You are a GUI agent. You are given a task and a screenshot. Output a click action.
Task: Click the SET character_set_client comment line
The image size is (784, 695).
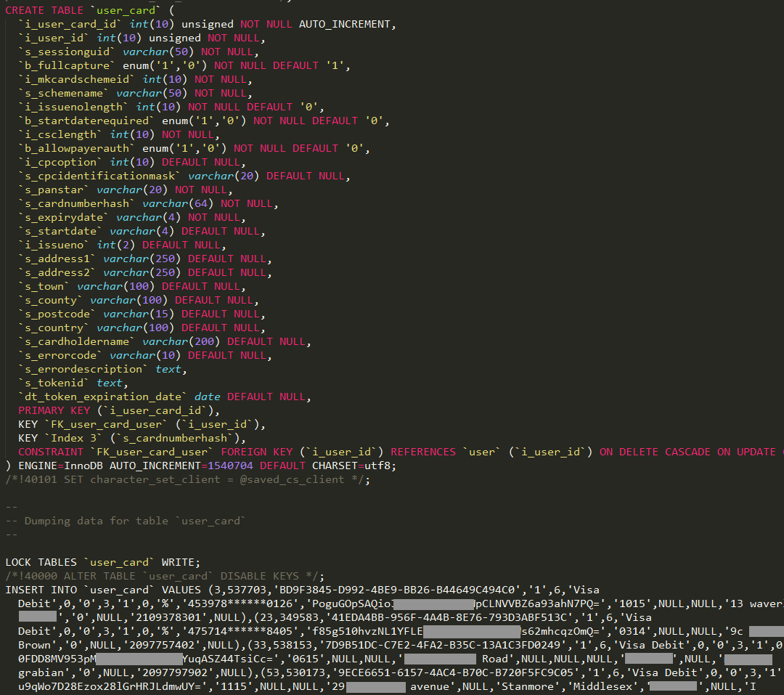tap(187, 479)
